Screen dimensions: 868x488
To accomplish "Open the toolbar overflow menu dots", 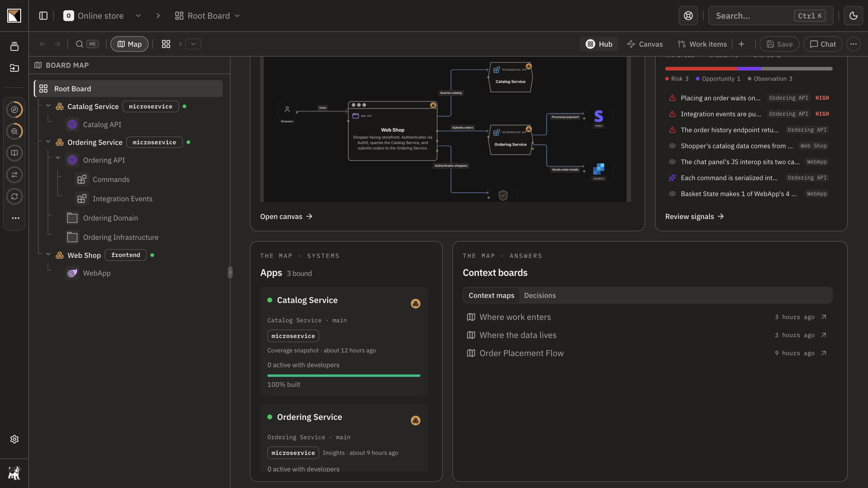I will (x=853, y=44).
